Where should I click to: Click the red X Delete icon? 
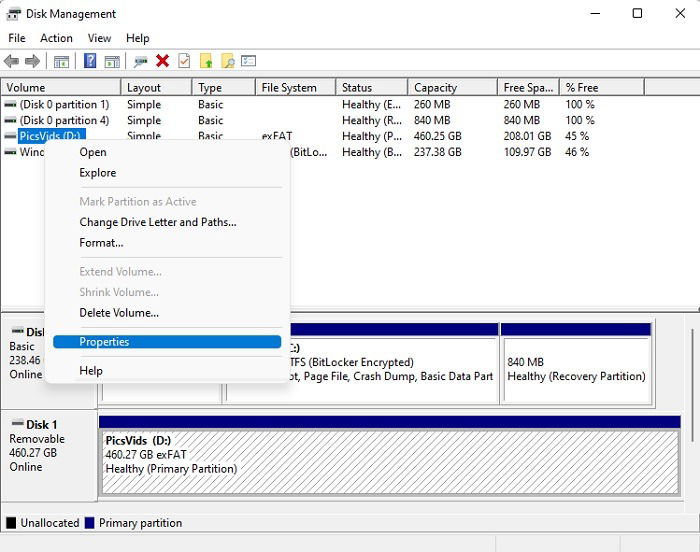162,61
